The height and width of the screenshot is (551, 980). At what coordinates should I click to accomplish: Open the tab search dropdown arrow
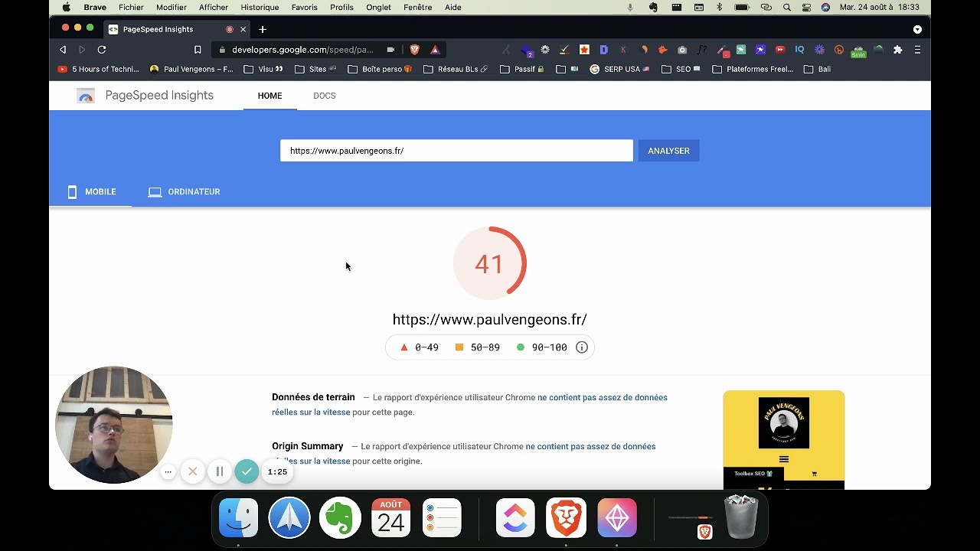917,29
